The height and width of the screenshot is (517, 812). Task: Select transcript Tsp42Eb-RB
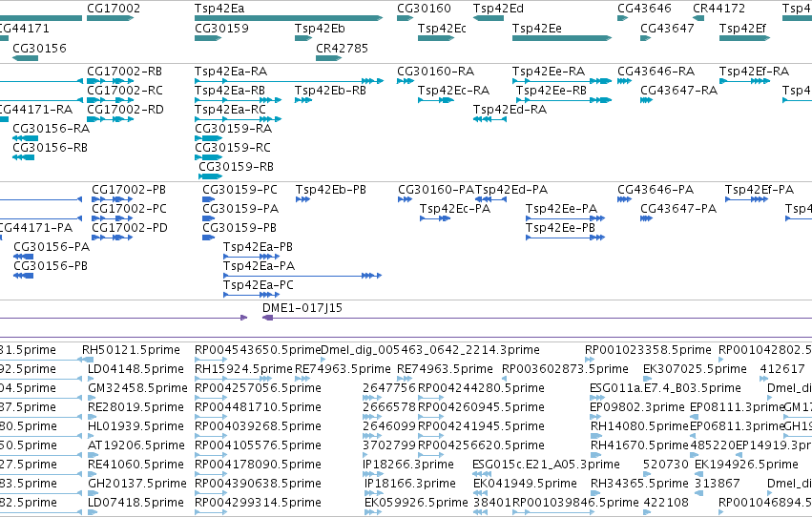coord(330,91)
